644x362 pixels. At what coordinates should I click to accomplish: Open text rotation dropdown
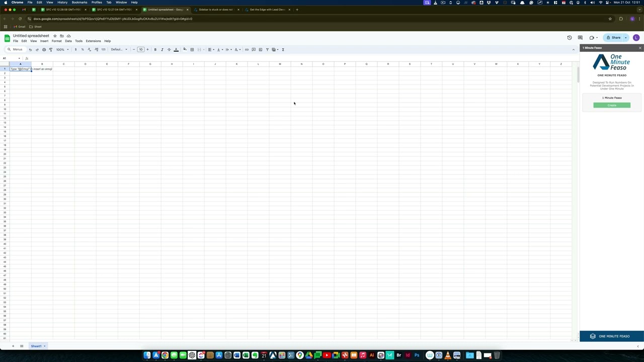(237, 49)
